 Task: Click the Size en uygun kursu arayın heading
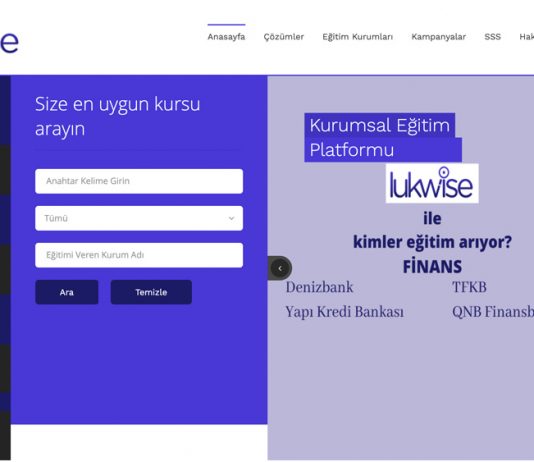coord(117,116)
